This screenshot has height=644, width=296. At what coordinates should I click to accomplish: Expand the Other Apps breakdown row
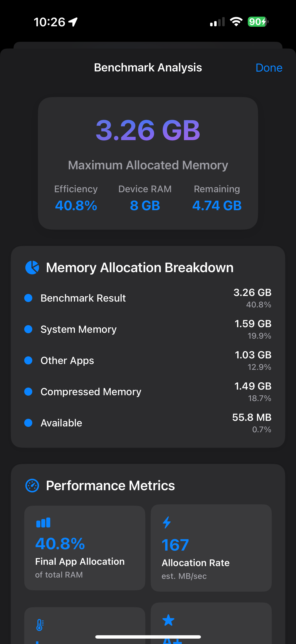pyautogui.click(x=148, y=360)
